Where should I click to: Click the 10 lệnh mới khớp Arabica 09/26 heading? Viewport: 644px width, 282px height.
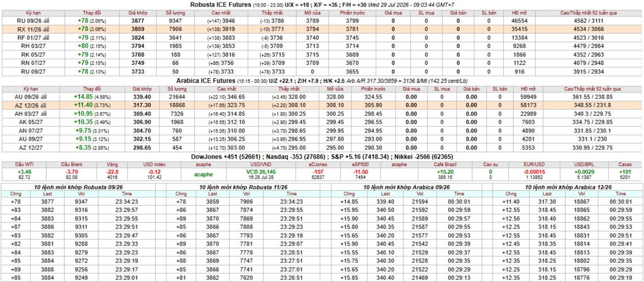406,187
